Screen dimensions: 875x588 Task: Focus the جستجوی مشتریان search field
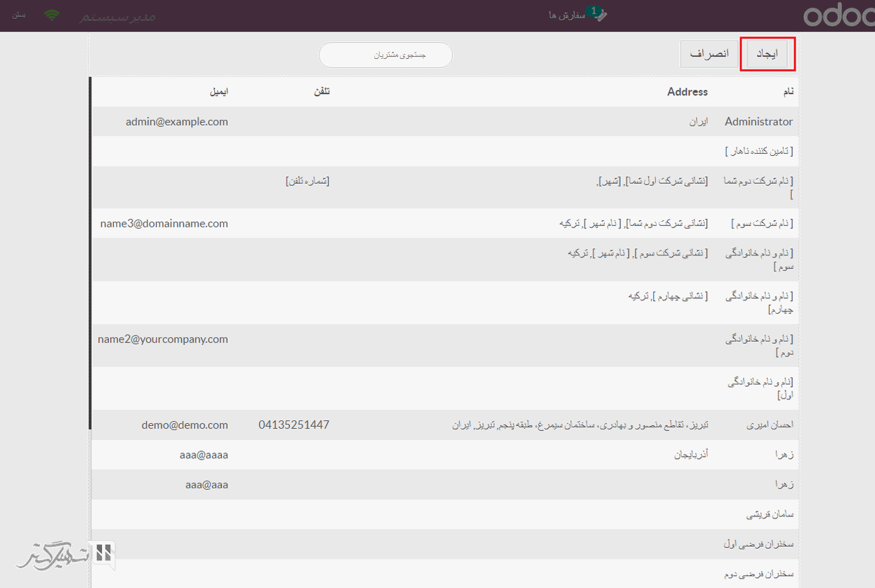(386, 55)
